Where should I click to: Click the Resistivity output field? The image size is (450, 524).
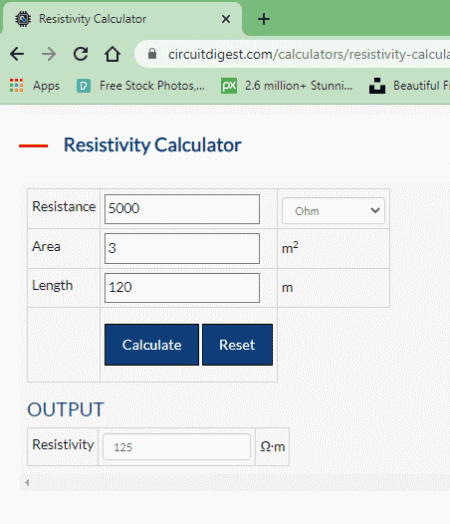pos(177,446)
